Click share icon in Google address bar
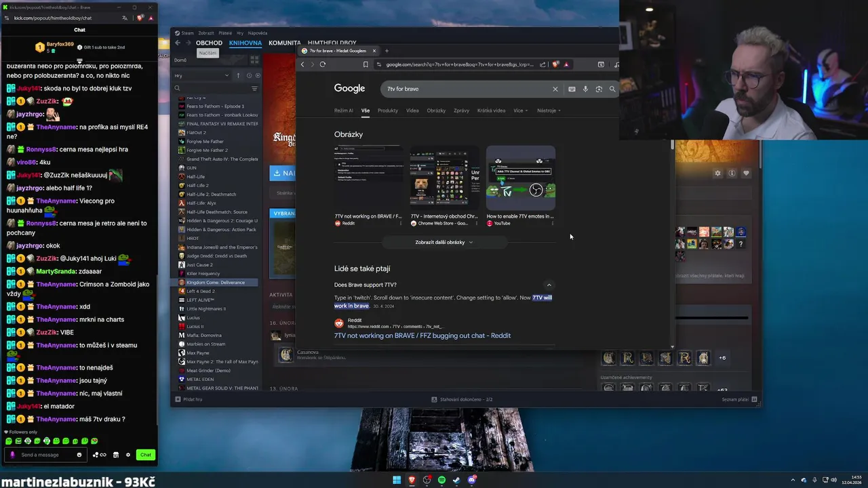 pos(542,64)
